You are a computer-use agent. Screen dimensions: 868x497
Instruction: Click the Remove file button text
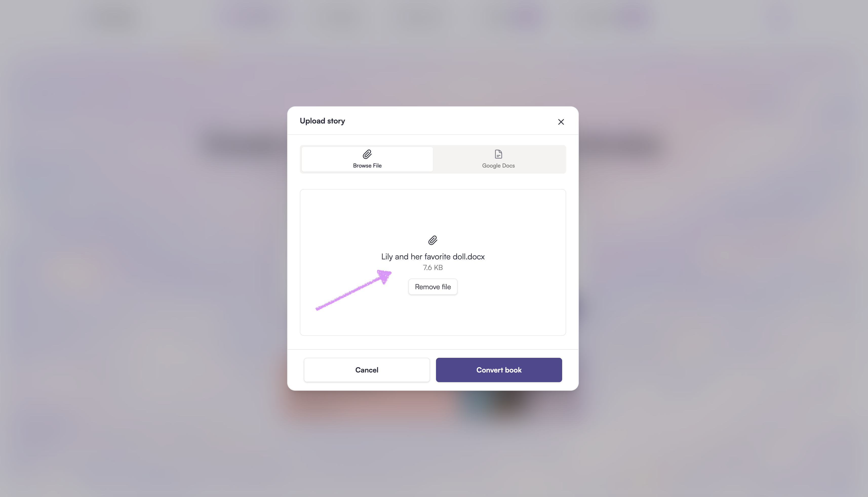[433, 287]
